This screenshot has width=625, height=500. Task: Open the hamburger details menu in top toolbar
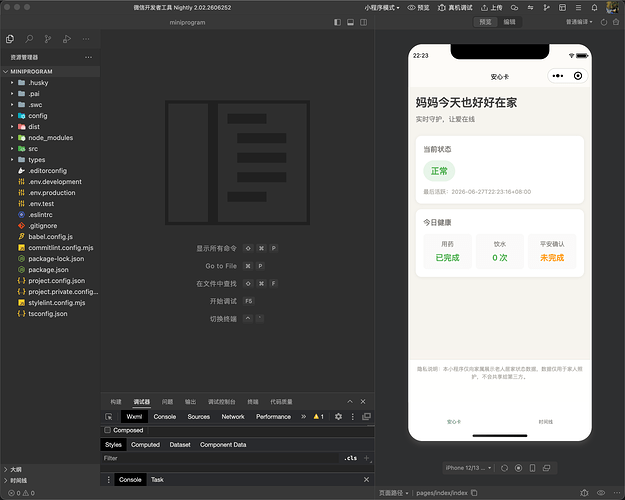(x=578, y=8)
